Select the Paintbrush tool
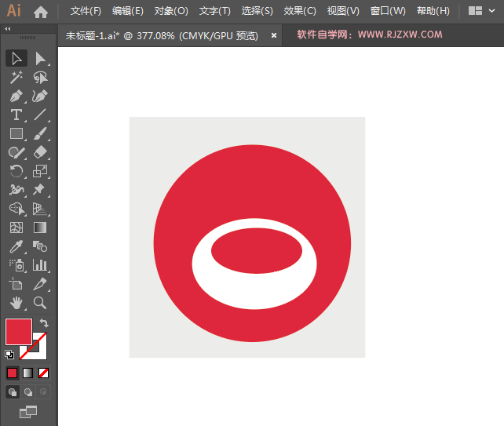The image size is (504, 426). (x=41, y=133)
